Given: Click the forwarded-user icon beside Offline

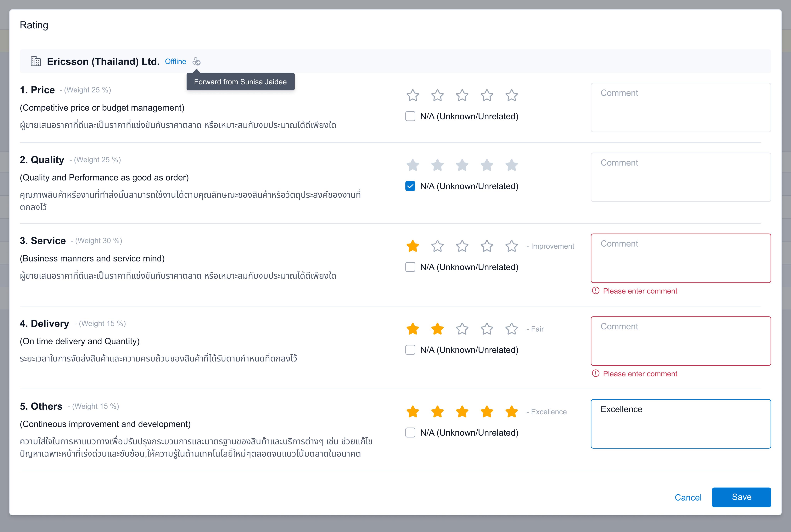Looking at the screenshot, I should pos(196,61).
